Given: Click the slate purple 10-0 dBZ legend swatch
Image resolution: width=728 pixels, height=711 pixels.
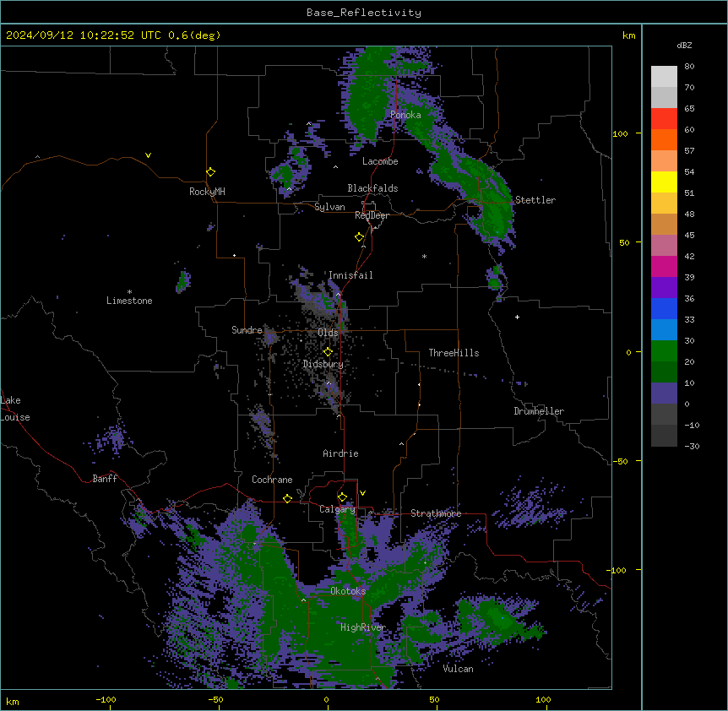Looking at the screenshot, I should (x=664, y=393).
